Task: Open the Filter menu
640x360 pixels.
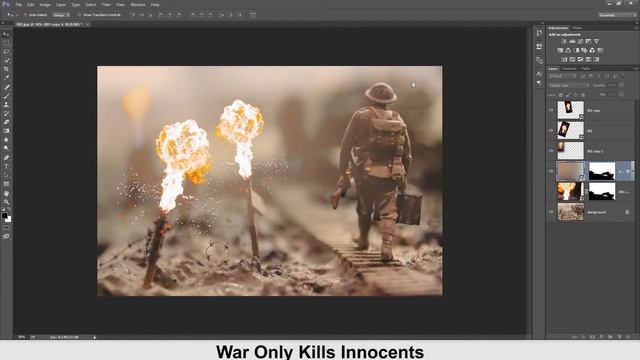Action: (x=106, y=4)
